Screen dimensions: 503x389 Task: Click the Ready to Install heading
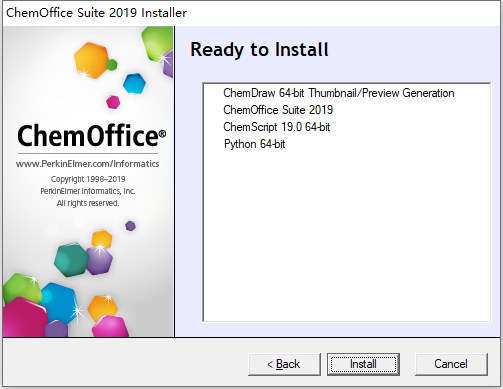coord(259,50)
